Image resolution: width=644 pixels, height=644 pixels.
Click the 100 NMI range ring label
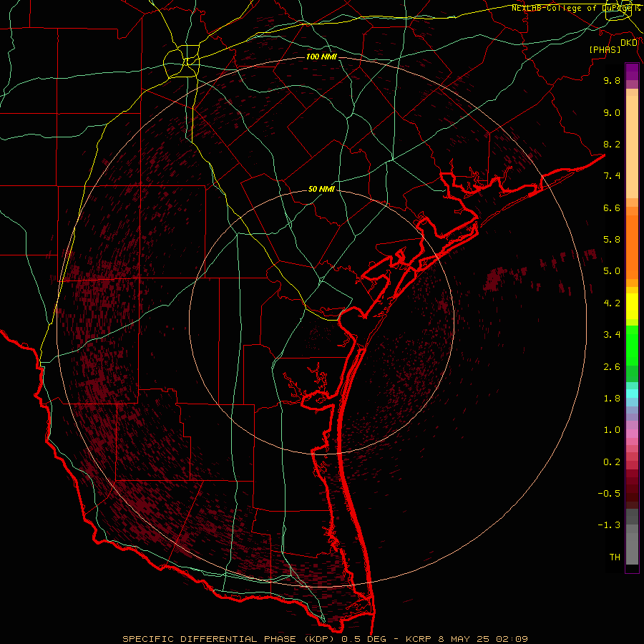(x=321, y=57)
